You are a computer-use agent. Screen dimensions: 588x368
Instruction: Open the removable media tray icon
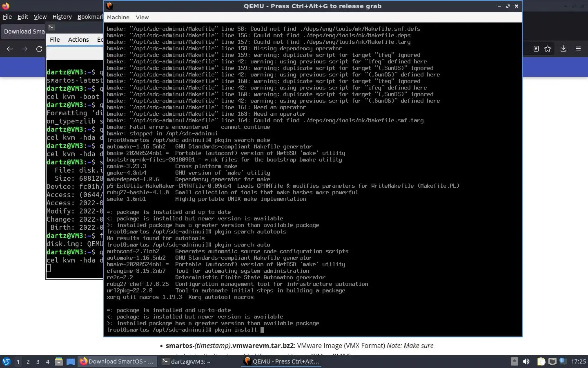(514, 361)
